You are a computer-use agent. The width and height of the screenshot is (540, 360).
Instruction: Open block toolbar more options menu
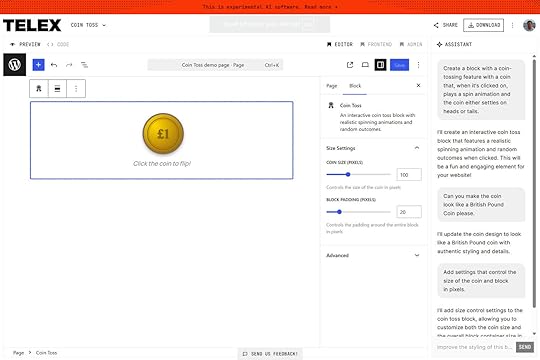tap(76, 89)
